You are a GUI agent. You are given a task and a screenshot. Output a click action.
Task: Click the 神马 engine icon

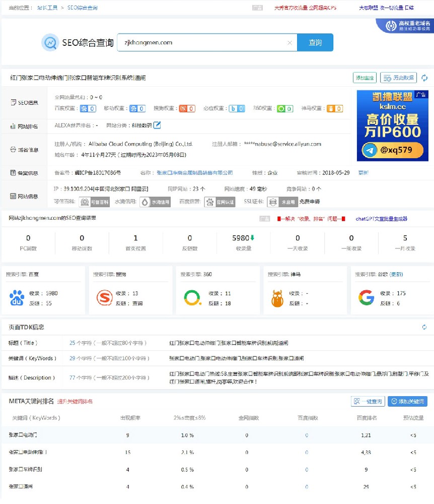point(278,296)
